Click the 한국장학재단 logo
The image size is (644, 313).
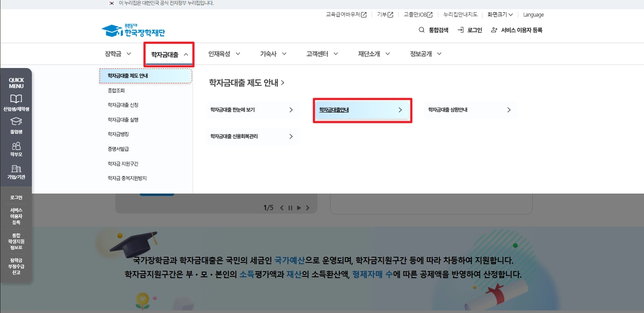point(133,29)
